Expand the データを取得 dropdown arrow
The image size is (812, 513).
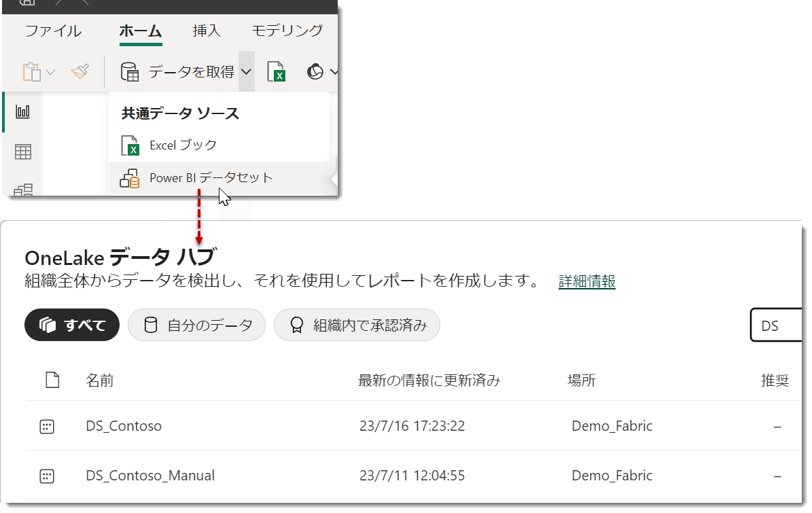click(247, 71)
